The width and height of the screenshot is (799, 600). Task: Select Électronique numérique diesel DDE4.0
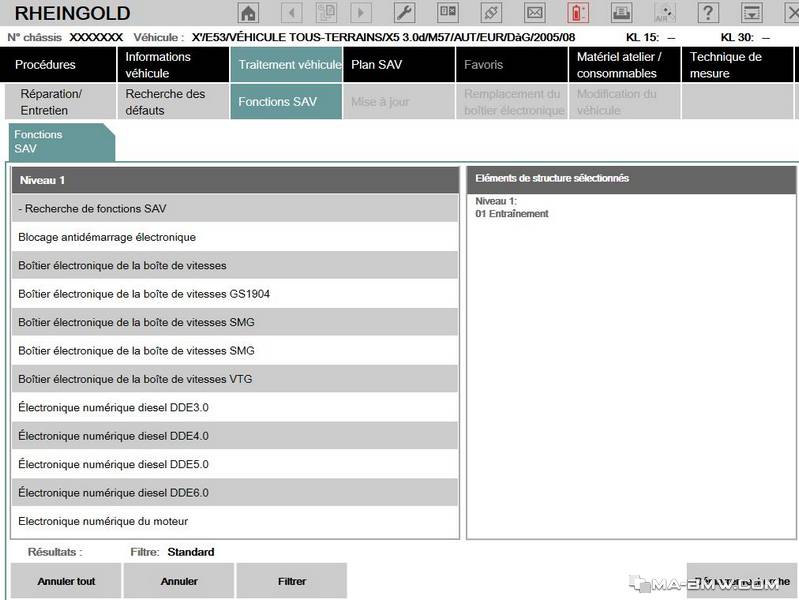coord(235,436)
